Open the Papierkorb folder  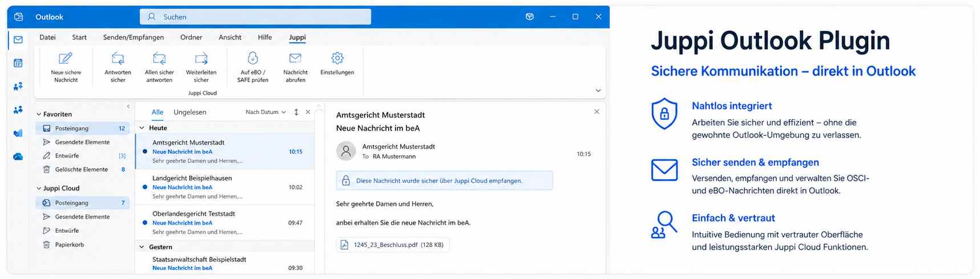83,245
